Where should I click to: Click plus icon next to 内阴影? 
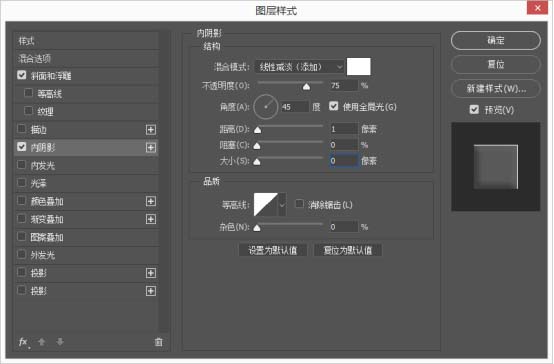(151, 147)
